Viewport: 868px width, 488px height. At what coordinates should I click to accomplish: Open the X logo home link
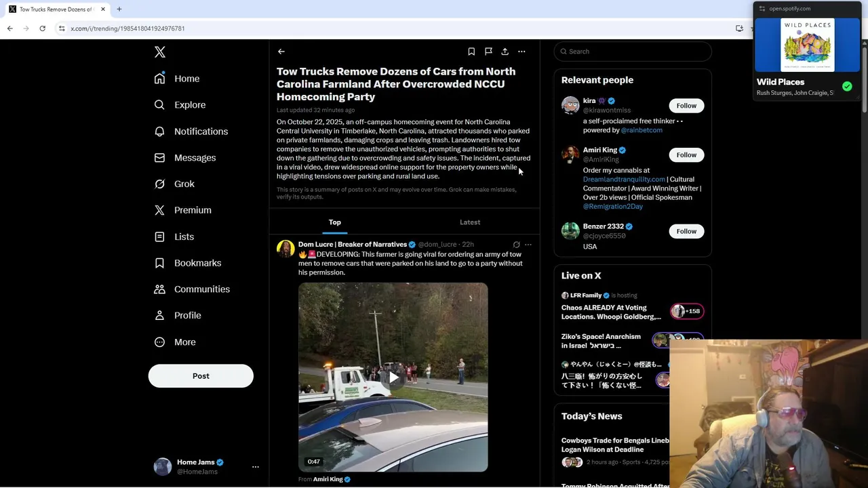pos(159,52)
